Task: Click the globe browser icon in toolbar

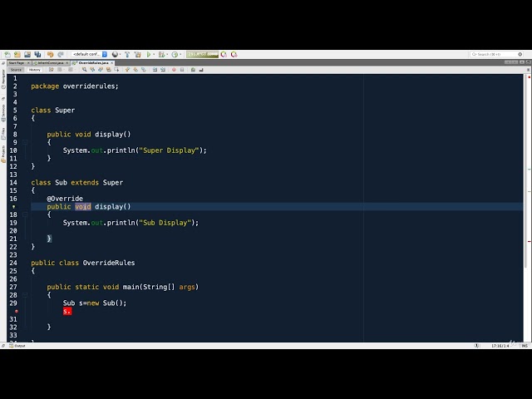Action: (115, 54)
